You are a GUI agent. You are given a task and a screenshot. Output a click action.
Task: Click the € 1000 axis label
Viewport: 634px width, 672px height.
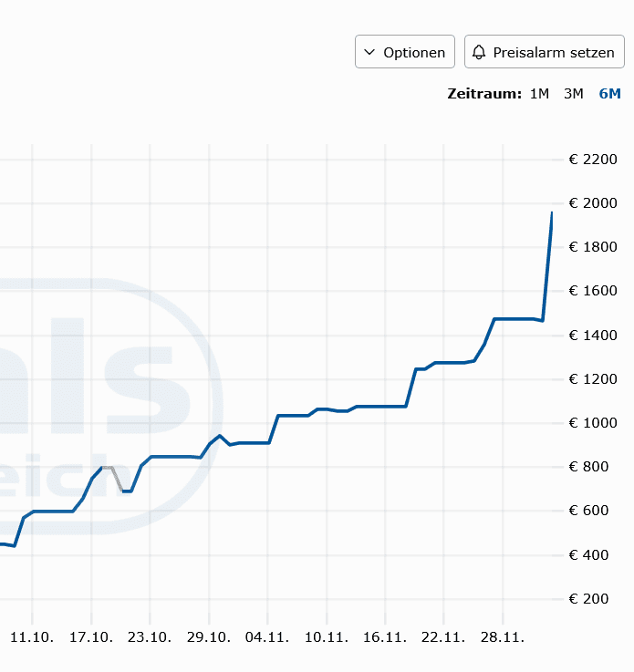[593, 423]
